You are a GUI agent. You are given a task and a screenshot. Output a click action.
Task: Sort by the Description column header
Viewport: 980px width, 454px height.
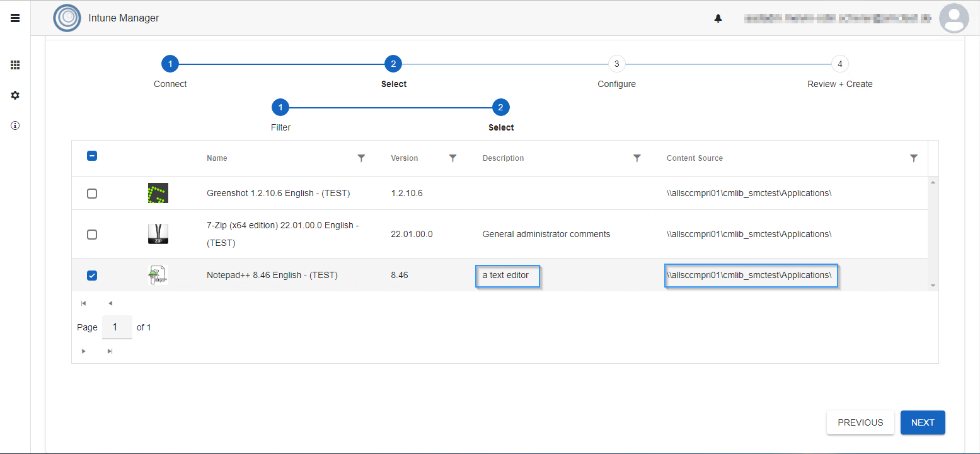(x=503, y=158)
